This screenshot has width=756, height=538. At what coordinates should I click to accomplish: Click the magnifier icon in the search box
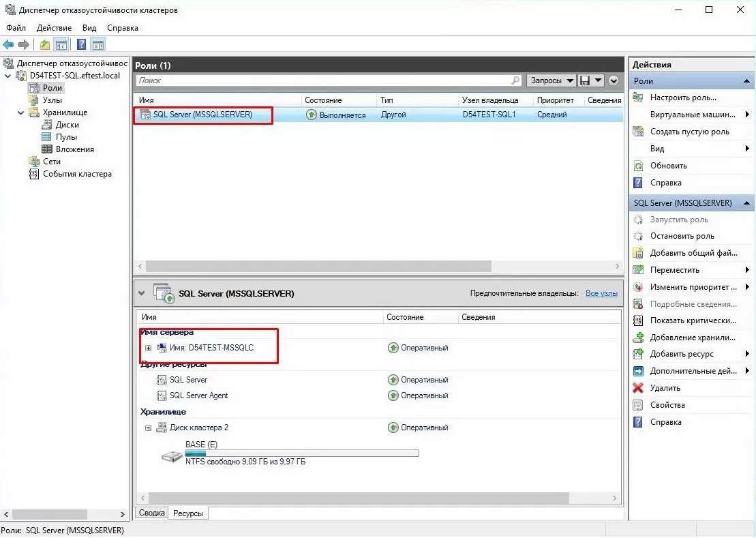point(515,80)
